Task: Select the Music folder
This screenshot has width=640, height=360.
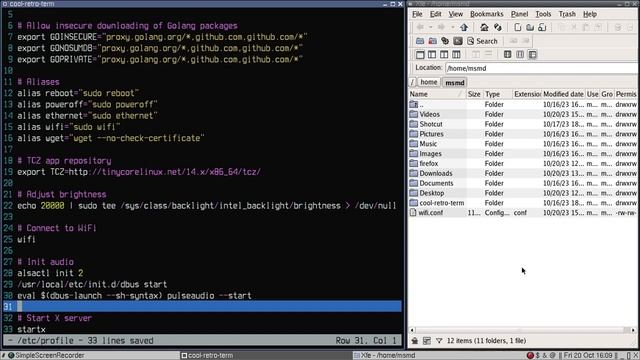Action: pos(522,144)
